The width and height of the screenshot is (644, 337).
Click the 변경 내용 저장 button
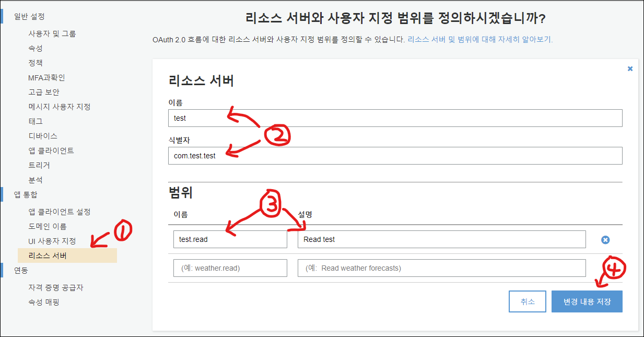tap(587, 301)
